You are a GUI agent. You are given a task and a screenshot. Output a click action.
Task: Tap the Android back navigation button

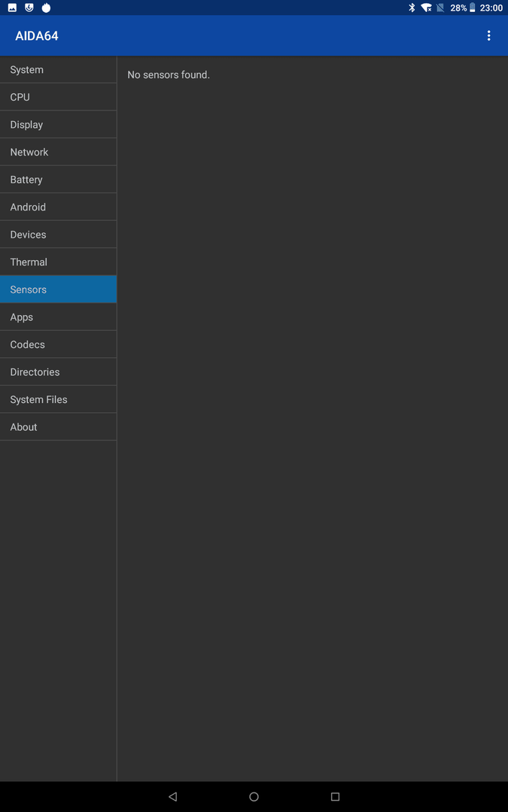point(173,796)
